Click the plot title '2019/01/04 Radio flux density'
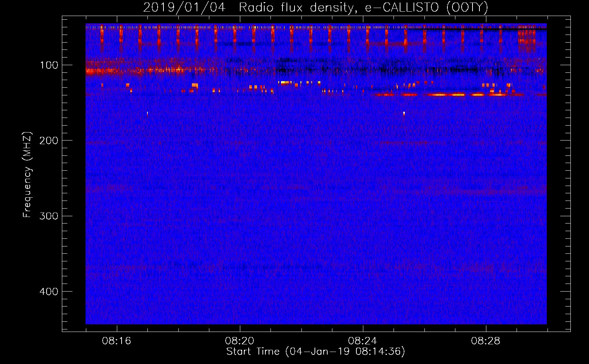This screenshot has width=589, height=364. pos(315,7)
